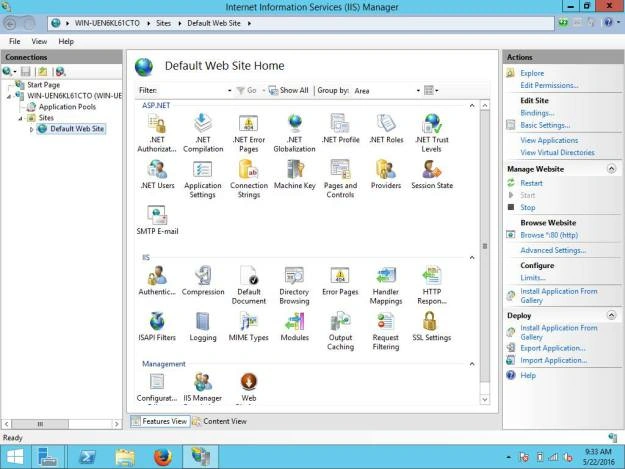Open the Configuration Editor feature
The image size is (625, 469).
click(157, 387)
